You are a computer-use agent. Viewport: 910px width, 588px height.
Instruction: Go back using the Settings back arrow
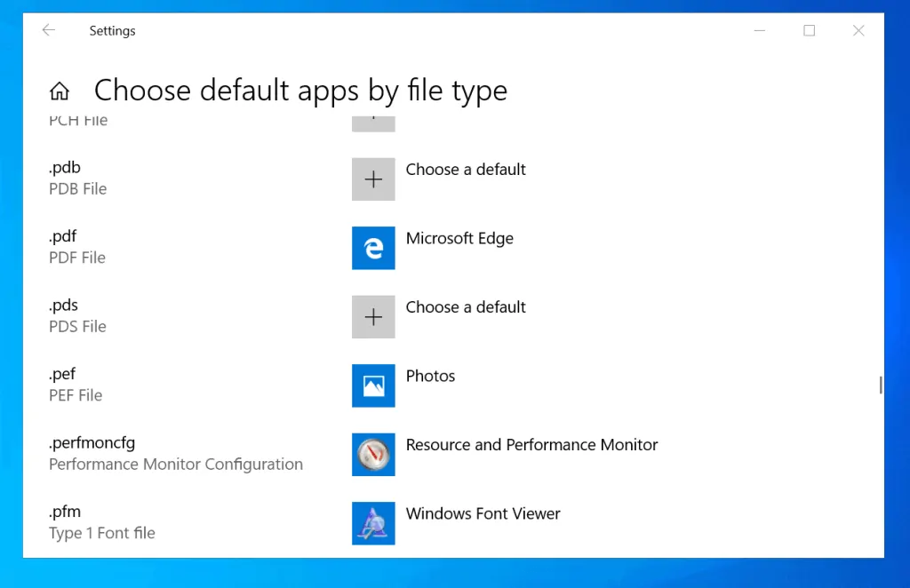click(x=49, y=30)
